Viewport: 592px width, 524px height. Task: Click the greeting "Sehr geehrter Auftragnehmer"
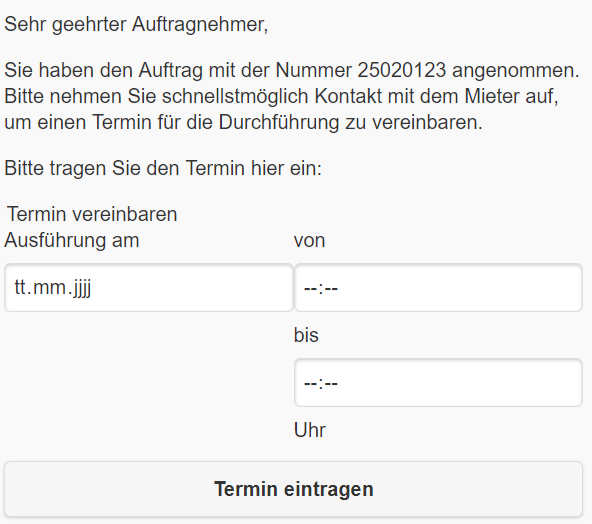tap(136, 25)
